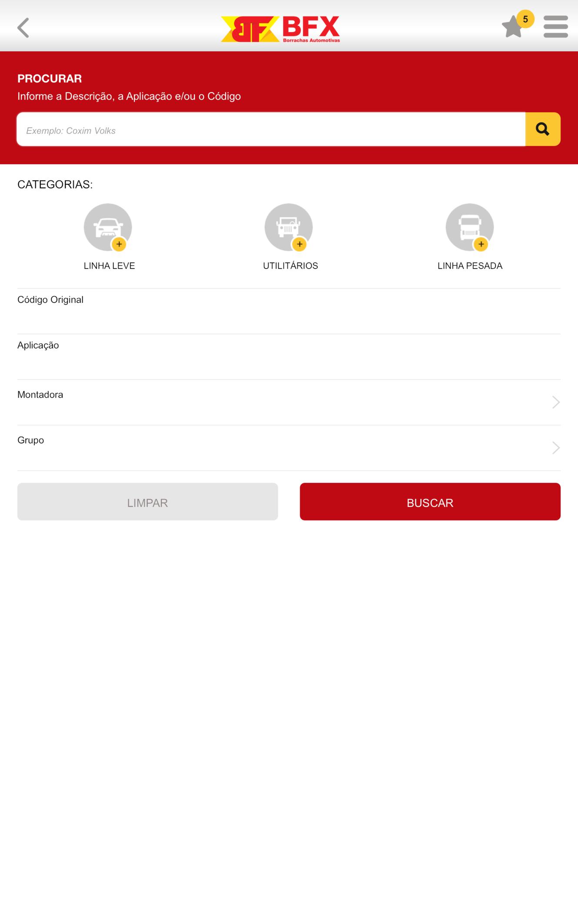Clear the form with LIMPAR
Image resolution: width=578 pixels, height=924 pixels.
[147, 502]
